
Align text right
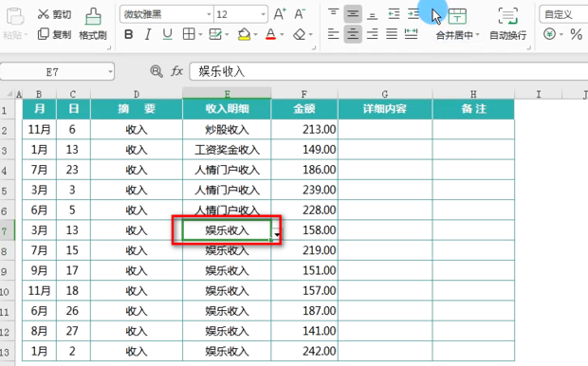pos(372,34)
